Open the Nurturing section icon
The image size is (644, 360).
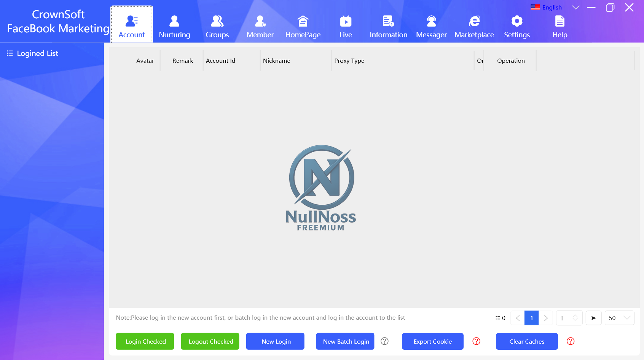pos(174,21)
